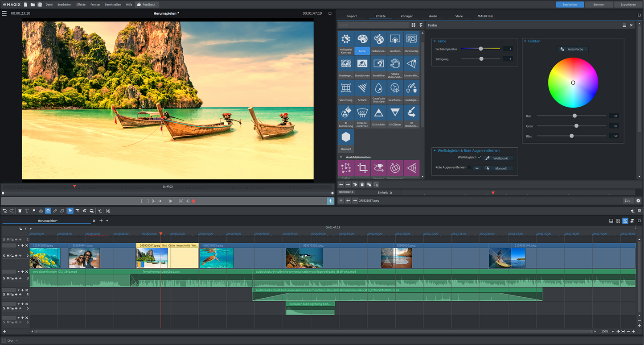
Task: Click the Exportieren button
Action: pos(628,4)
